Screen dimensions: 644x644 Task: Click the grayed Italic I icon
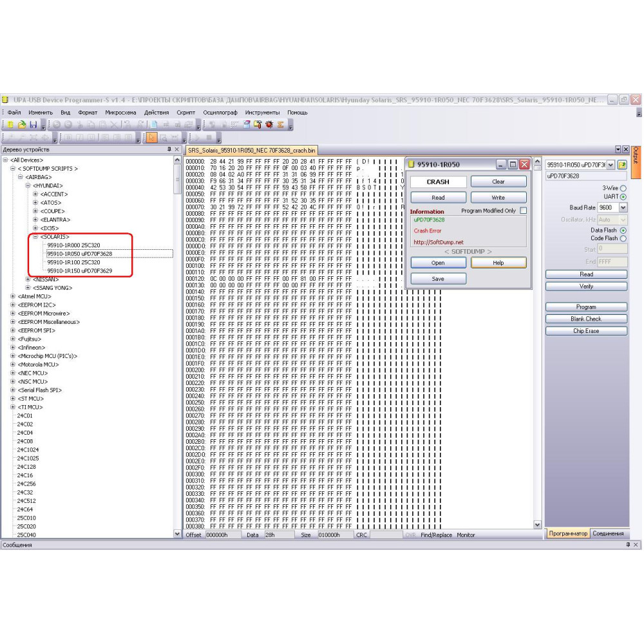80,137
